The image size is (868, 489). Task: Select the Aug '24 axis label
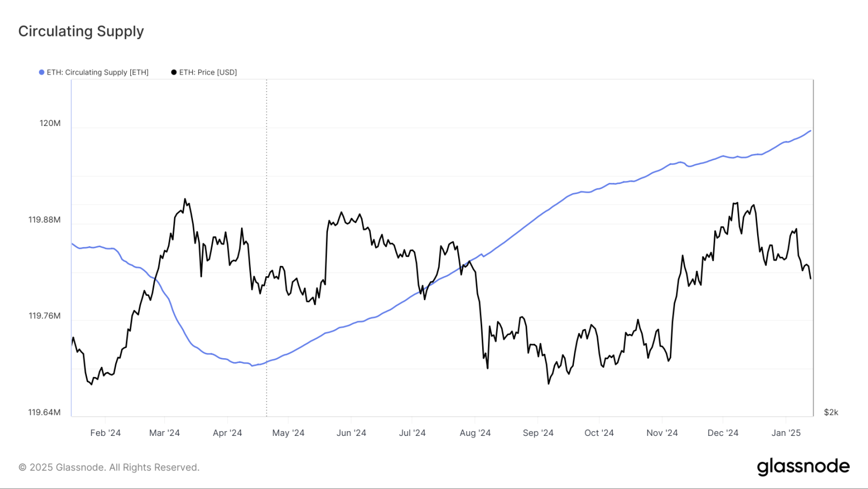pos(475,433)
